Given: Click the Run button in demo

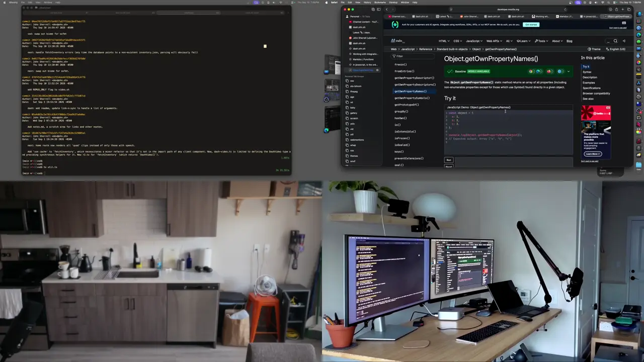Looking at the screenshot, I should [x=449, y=160].
